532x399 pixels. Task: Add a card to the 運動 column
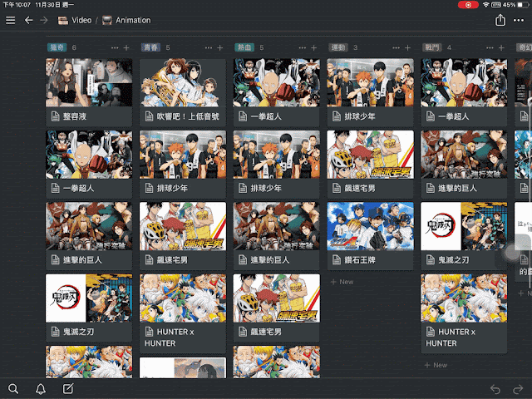click(407, 48)
